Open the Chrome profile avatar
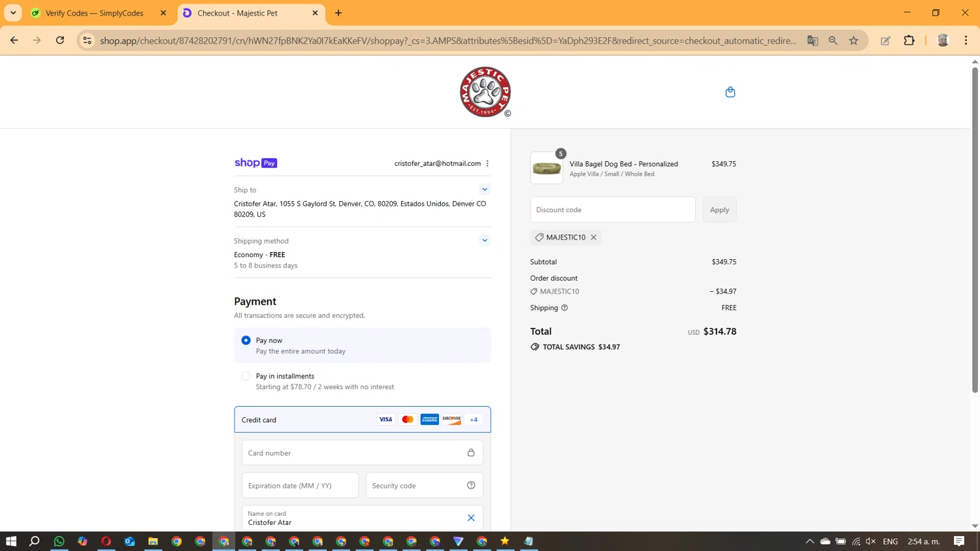980x551 pixels. coord(943,40)
